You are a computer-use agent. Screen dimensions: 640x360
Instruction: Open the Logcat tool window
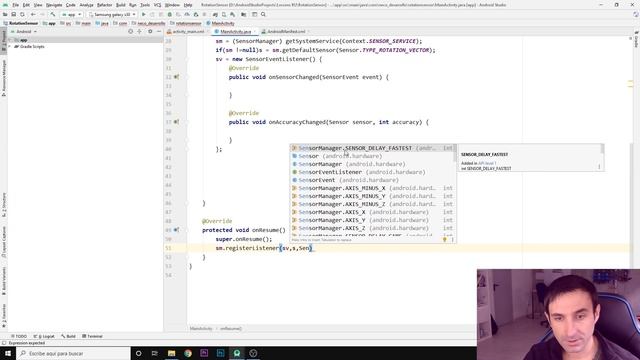click(44, 336)
